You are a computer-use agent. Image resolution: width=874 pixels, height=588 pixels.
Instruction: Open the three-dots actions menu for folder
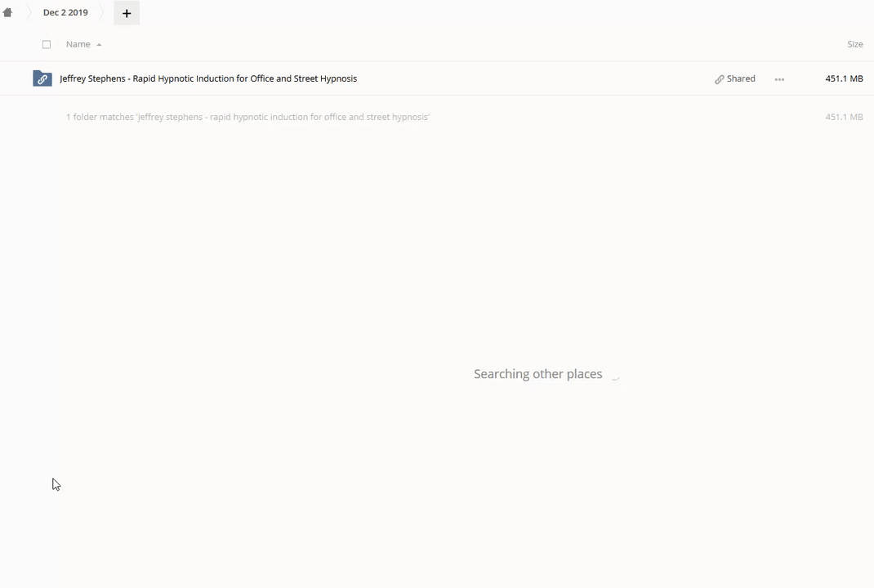(x=779, y=79)
